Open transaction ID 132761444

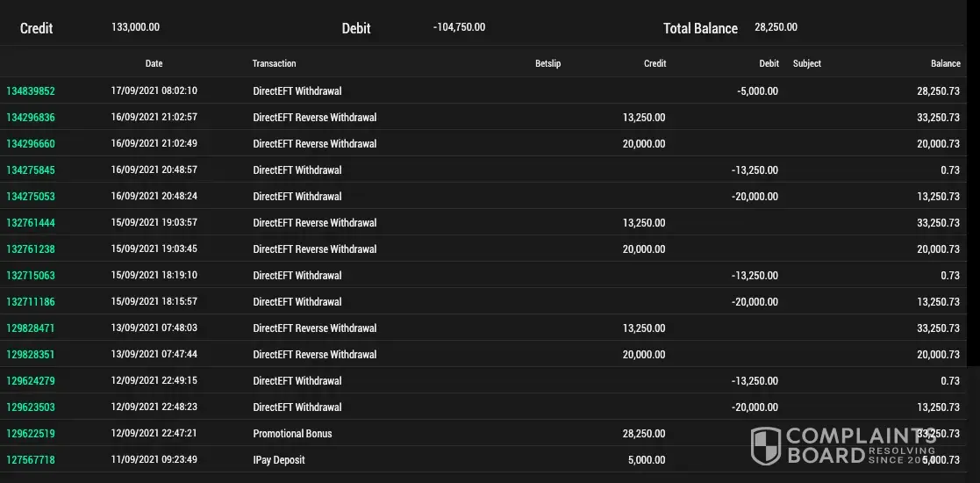(31, 223)
